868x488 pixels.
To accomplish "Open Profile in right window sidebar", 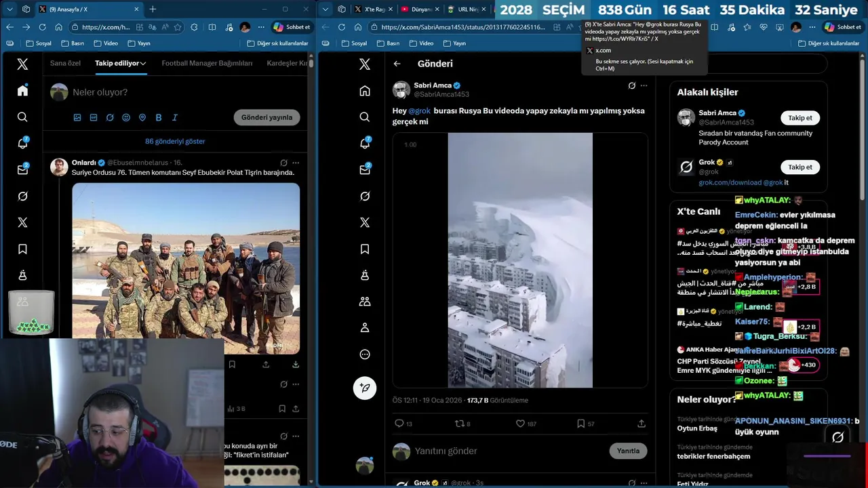I will 365,328.
